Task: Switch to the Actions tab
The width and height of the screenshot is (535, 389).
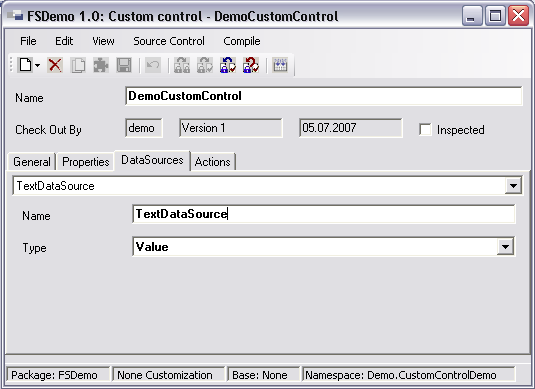Action: (x=212, y=161)
